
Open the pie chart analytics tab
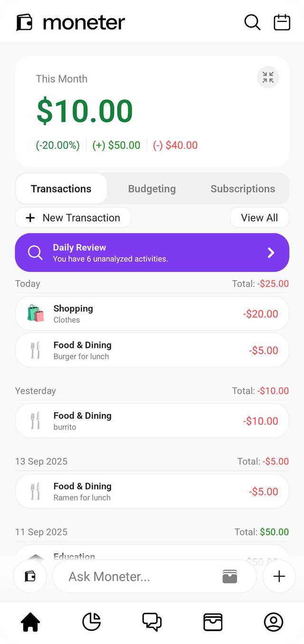(91, 622)
